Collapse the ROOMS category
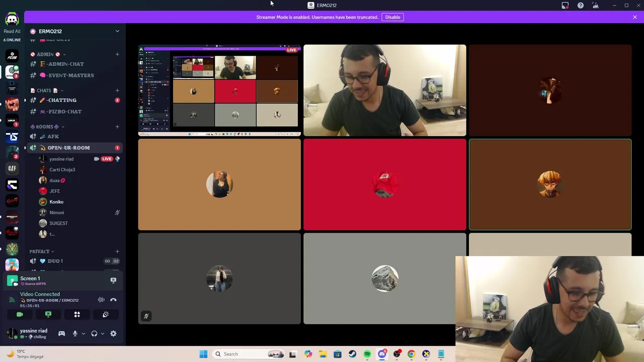644x362 pixels. (x=47, y=127)
